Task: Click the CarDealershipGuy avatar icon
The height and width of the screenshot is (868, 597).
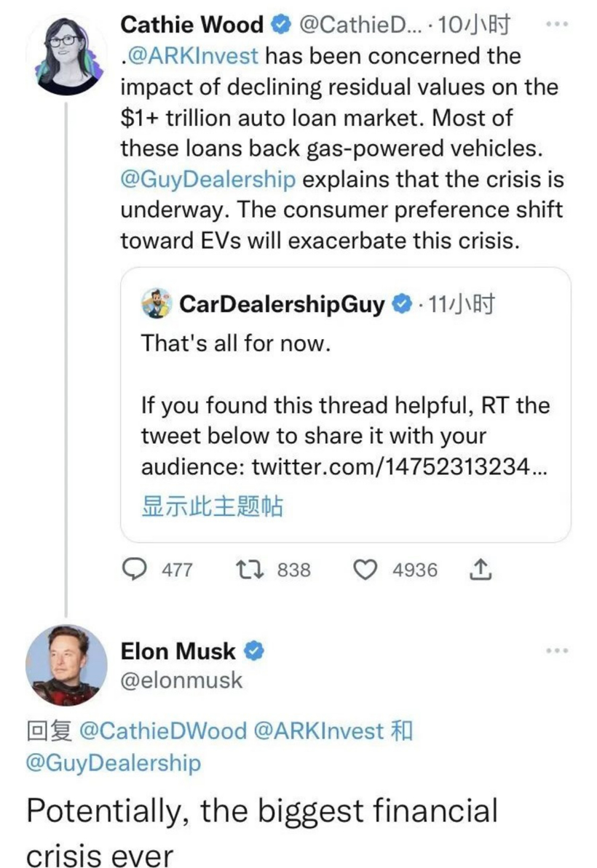Action: [x=157, y=303]
